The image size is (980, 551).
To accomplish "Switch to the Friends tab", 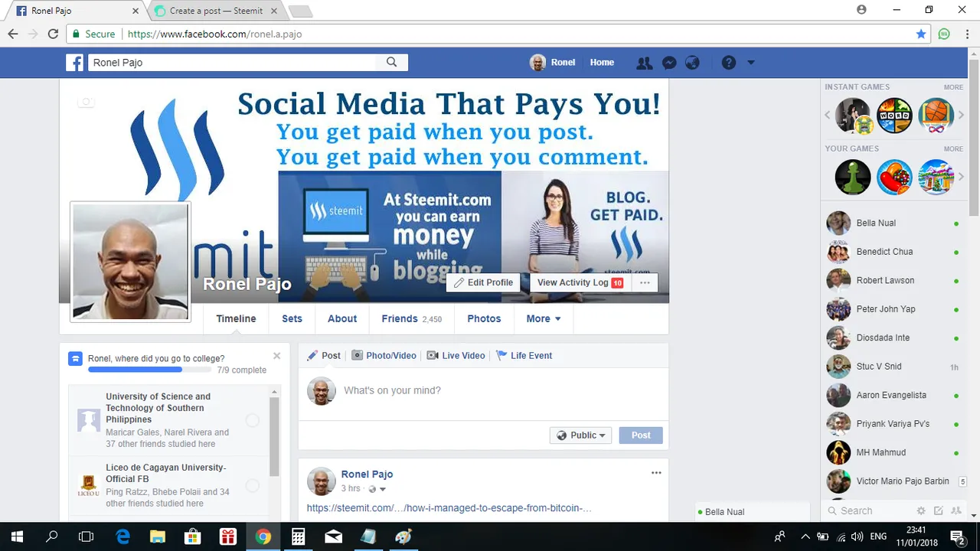I will click(x=411, y=318).
